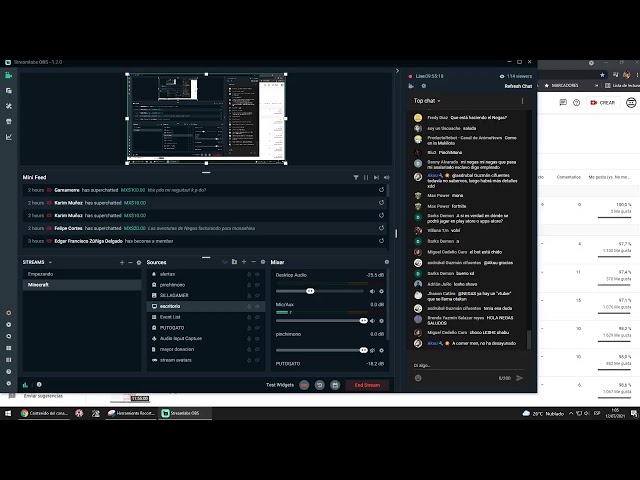Mute the Desktop Audio channel
The width and height of the screenshot is (640, 480).
(372, 291)
